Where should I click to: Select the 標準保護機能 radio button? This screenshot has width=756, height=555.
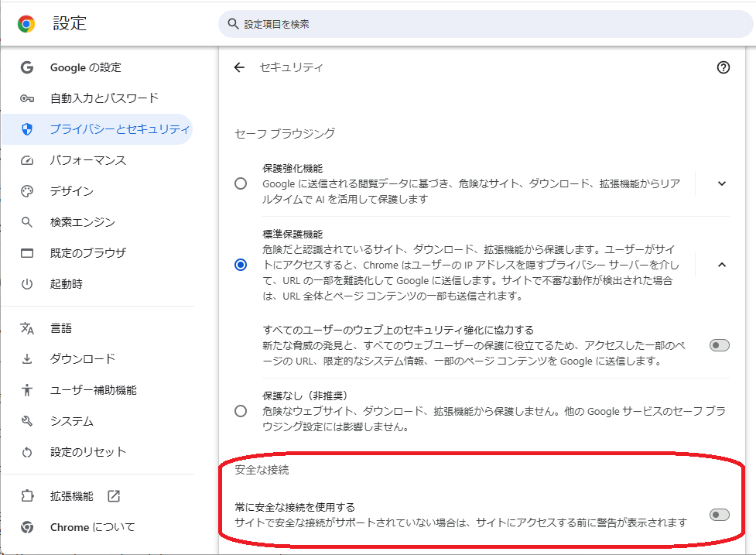point(241,265)
